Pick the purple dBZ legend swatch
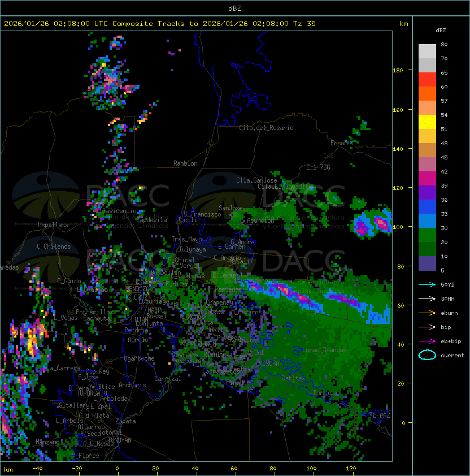Viewport: 470px width, 476px height. (x=427, y=192)
